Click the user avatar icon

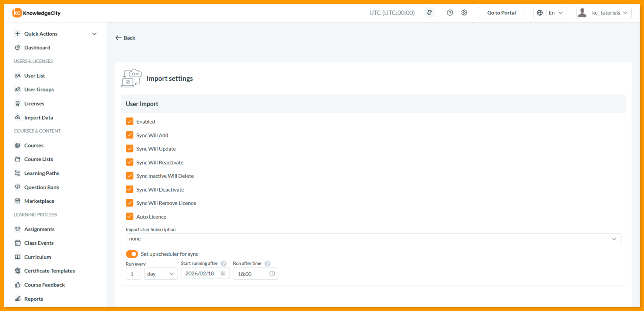click(x=583, y=13)
